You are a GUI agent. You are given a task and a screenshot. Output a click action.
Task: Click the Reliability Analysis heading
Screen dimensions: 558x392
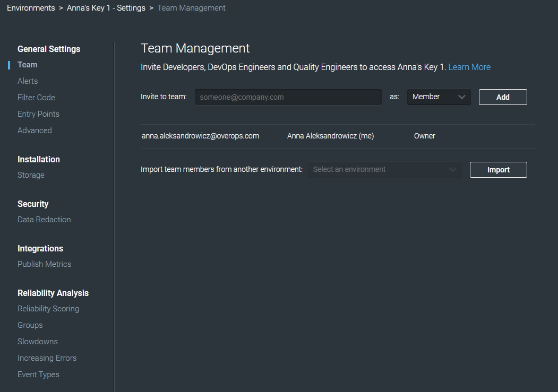(53, 293)
